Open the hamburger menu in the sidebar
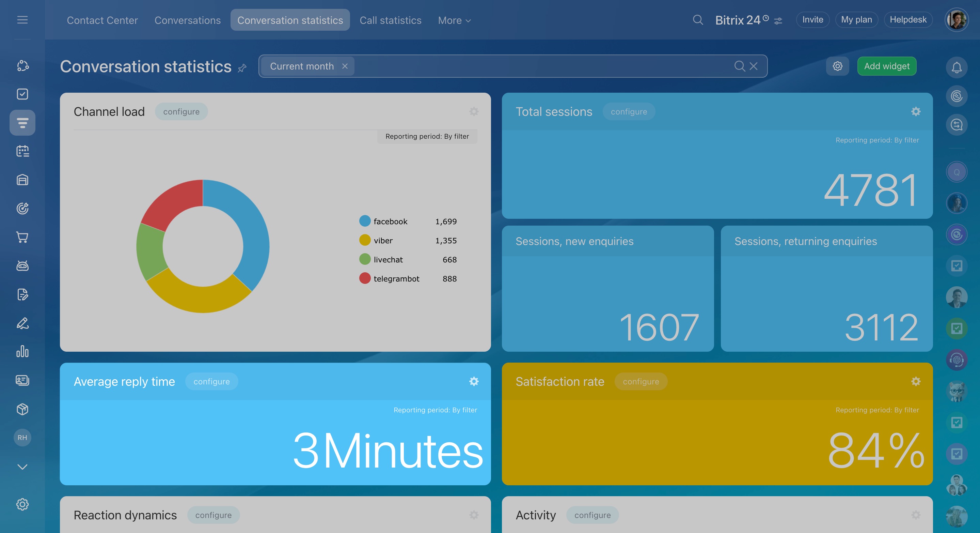 click(22, 20)
